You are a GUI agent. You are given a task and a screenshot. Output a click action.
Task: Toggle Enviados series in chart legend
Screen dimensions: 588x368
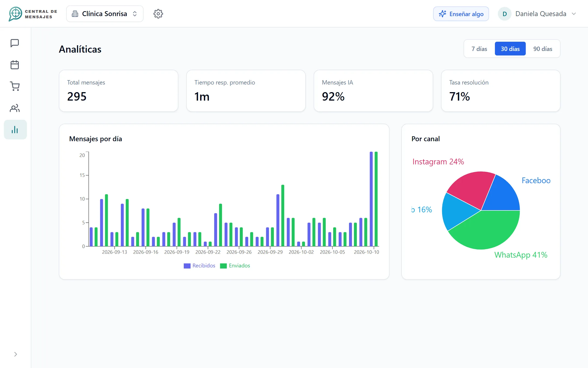coord(235,266)
